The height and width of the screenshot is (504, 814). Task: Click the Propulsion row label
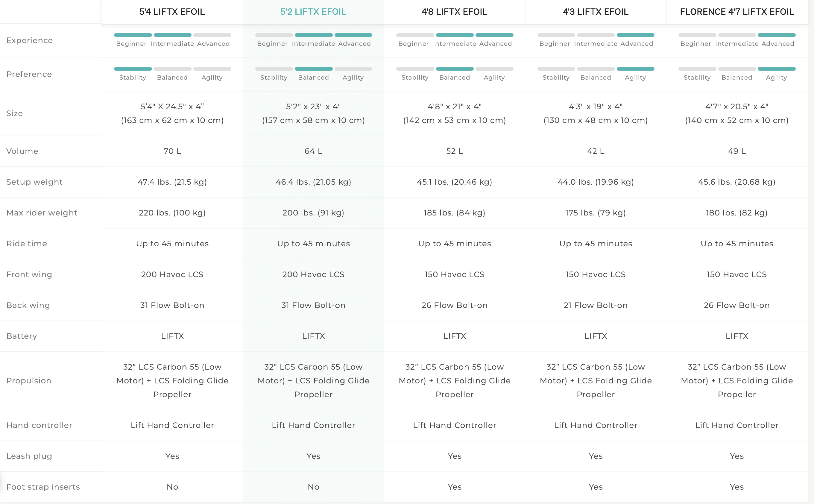29,380
